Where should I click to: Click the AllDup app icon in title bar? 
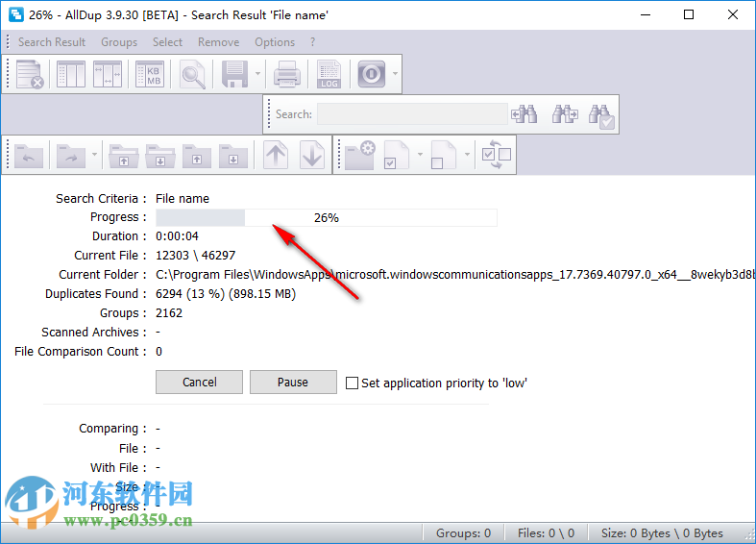pos(16,14)
